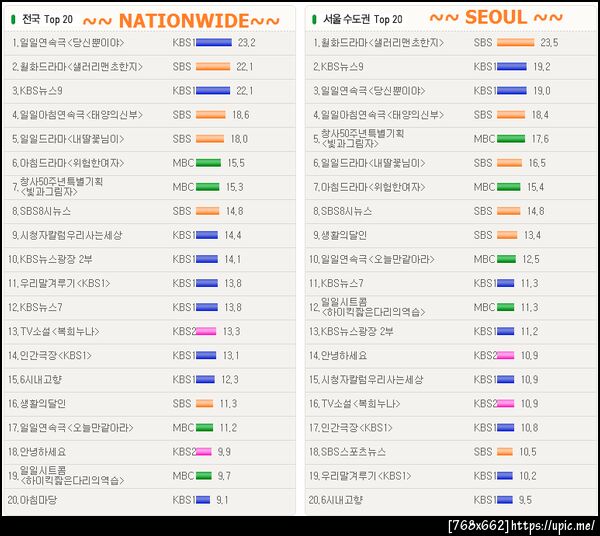Image resolution: width=600 pixels, height=536 pixels.
Task: Click the 서울 수도권 Top 20 table heading
Action: point(362,19)
